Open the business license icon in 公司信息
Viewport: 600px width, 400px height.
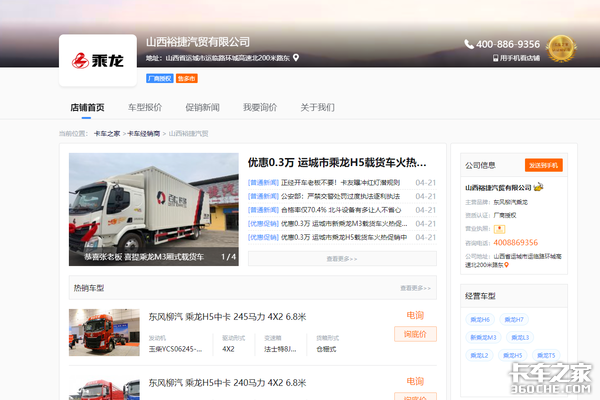click(500, 229)
